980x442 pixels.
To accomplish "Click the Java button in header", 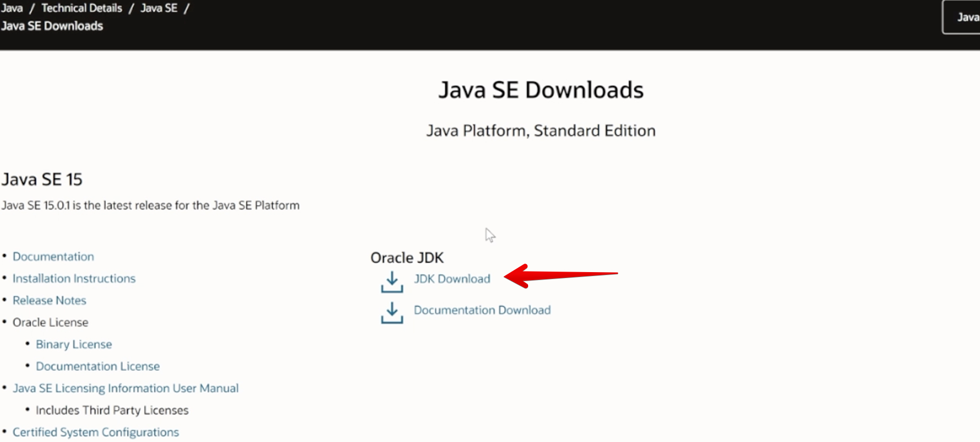I will [x=961, y=17].
